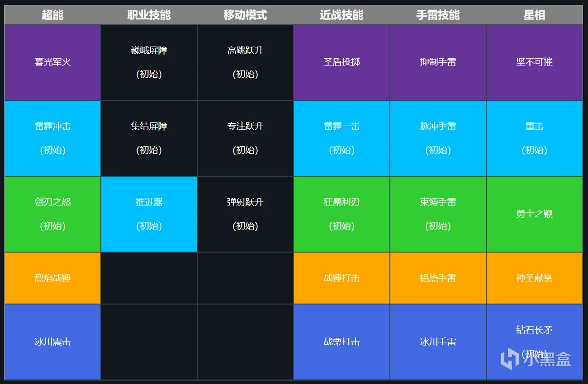Click the 手雷技能 column header
Image resolution: width=588 pixels, height=384 pixels.
coord(438,15)
